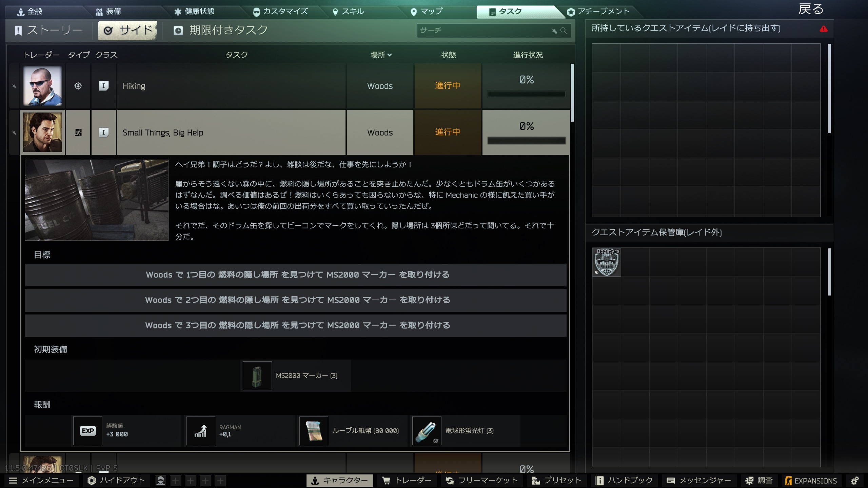Click the red warning triangle icon
Screen dimensions: 868x488
point(823,29)
